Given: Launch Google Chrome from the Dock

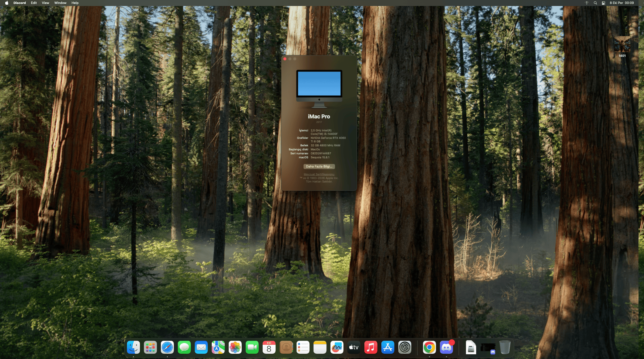Looking at the screenshot, I should pyautogui.click(x=429, y=347).
